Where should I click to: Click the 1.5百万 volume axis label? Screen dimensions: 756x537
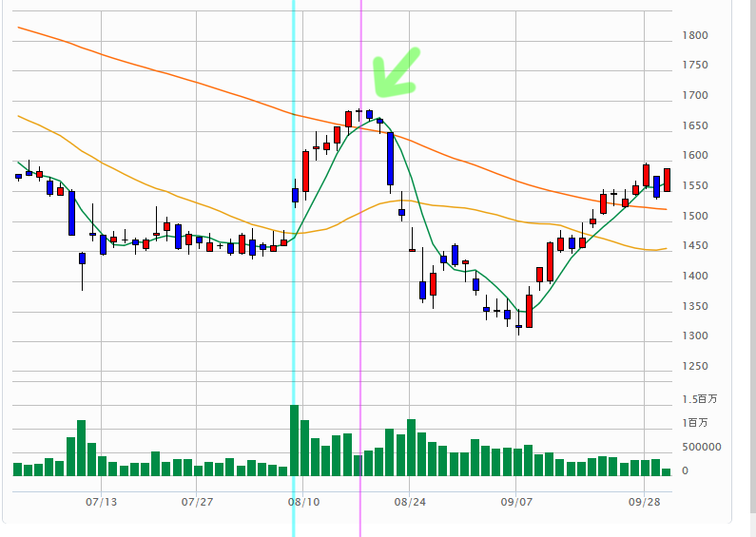pyautogui.click(x=700, y=398)
